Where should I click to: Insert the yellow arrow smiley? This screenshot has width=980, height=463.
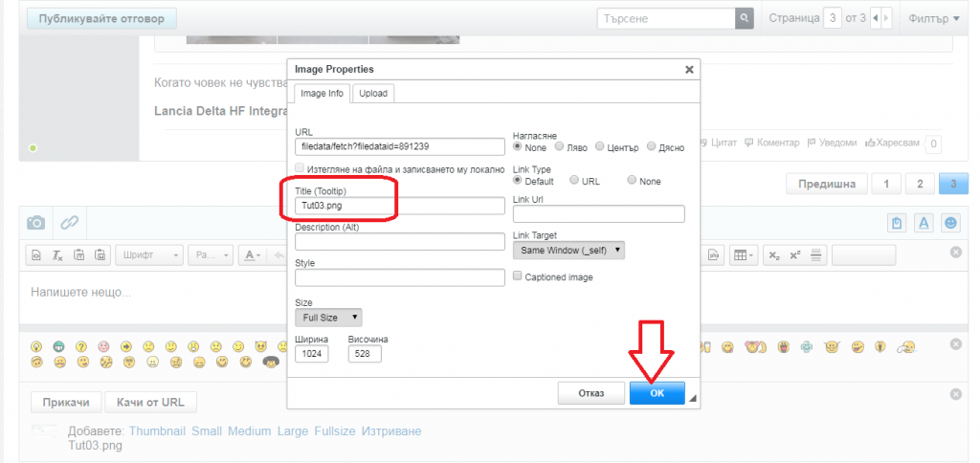click(125, 345)
